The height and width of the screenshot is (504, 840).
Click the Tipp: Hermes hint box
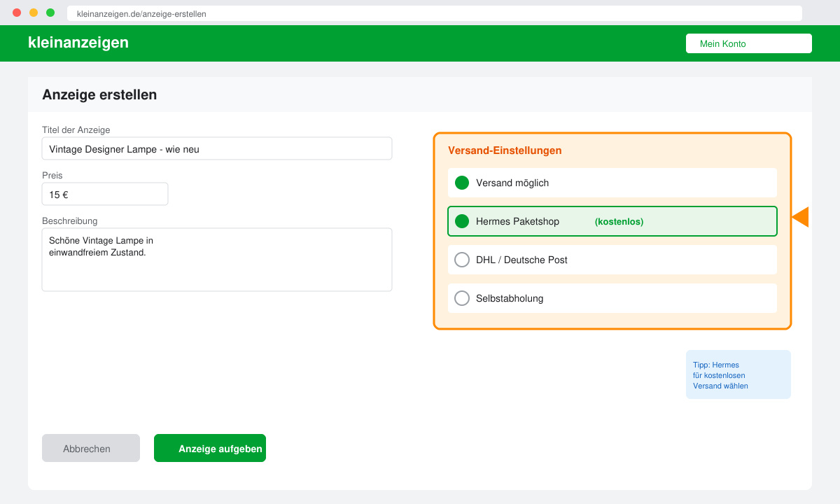click(738, 374)
